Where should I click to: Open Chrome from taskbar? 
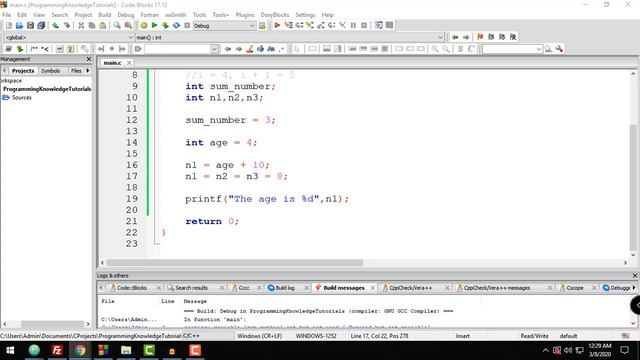(80, 350)
